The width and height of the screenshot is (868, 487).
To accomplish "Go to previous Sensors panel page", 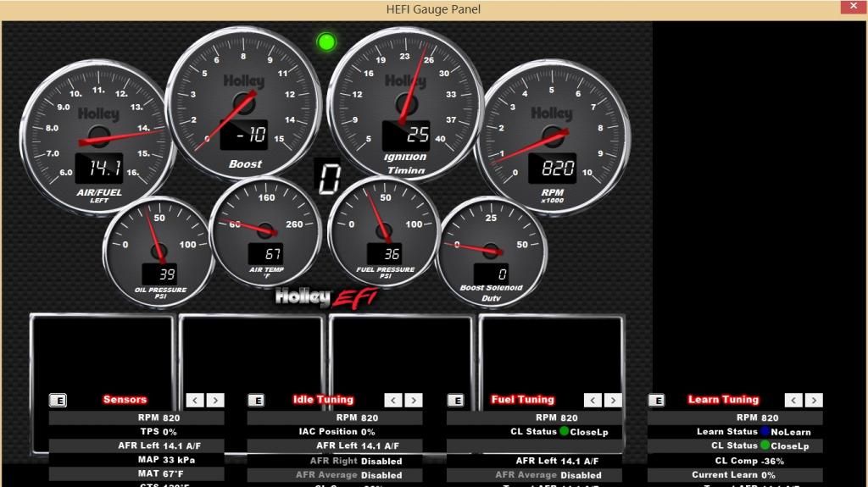I will 195,400.
